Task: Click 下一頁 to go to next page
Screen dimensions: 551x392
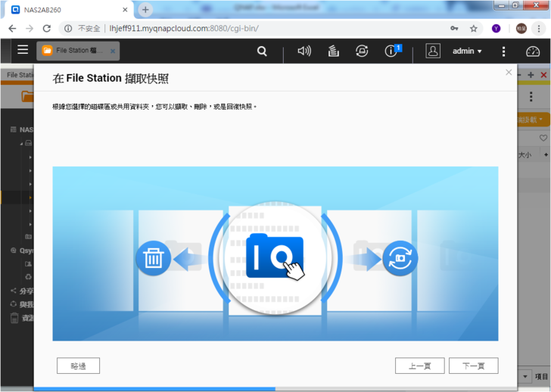Action: 473,366
